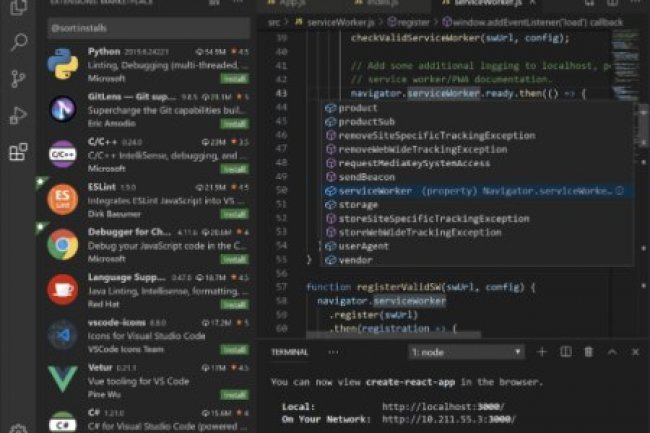Click checkValidServiceWorker call on line 39
The width and height of the screenshot is (650, 433).
coord(416,38)
